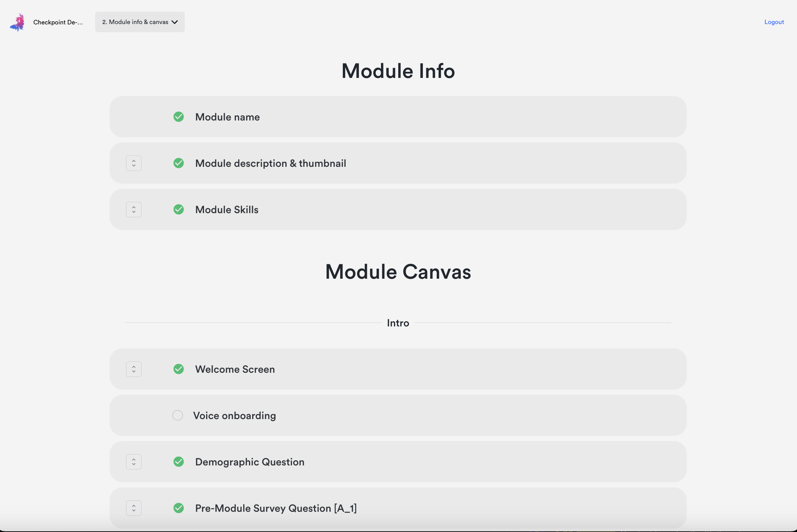The height and width of the screenshot is (532, 797).
Task: Open the Voice onboarding row
Action: (234, 416)
